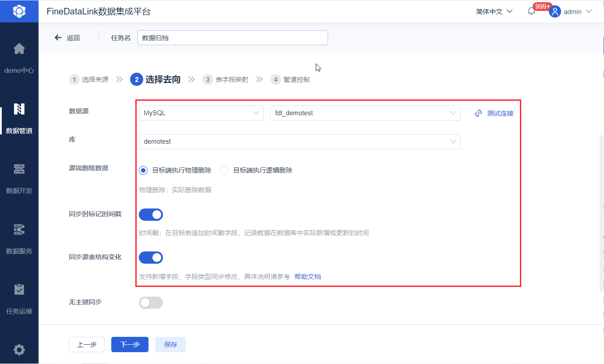
Task: Jump to step 4 管道控制
Action: click(290, 80)
